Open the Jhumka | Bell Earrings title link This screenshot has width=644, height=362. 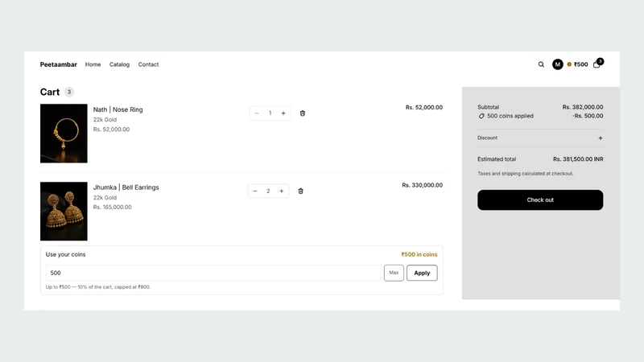pos(126,187)
